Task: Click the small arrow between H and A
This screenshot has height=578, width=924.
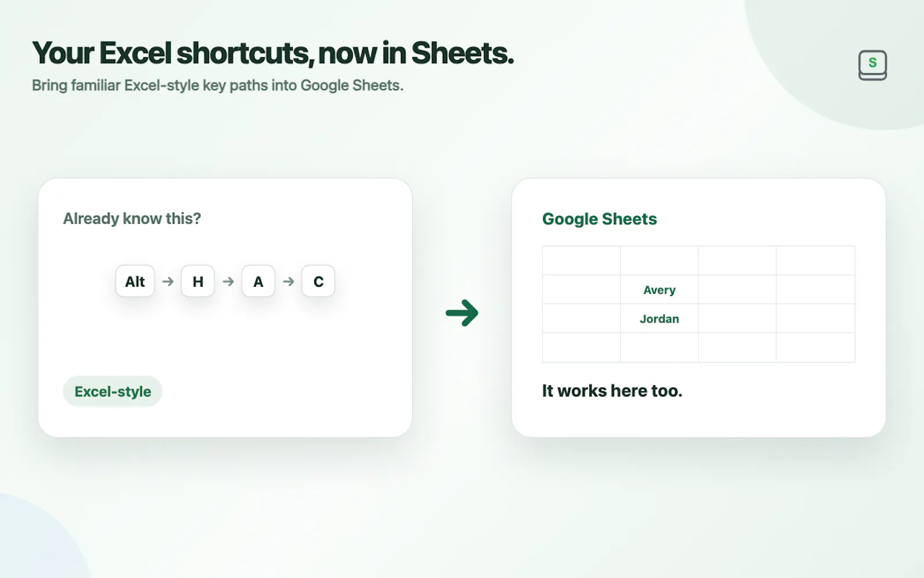Action: point(228,281)
